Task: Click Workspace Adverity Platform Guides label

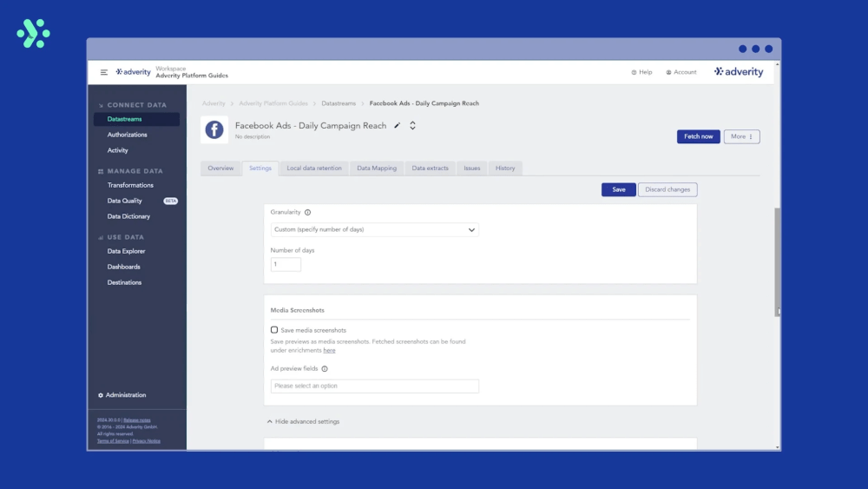Action: click(x=192, y=72)
